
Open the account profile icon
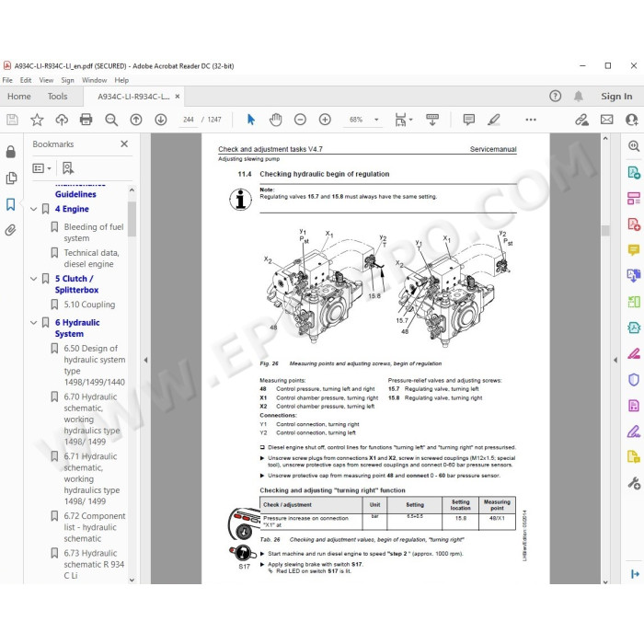coord(632,120)
